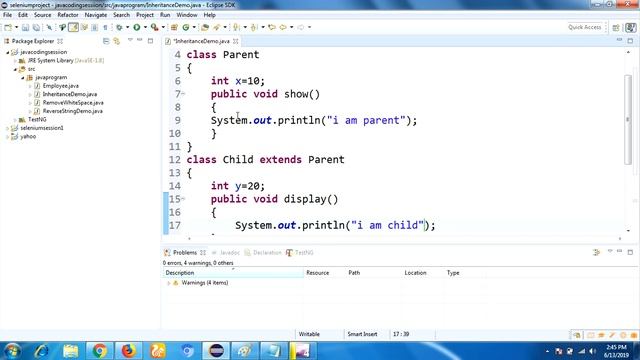Click the Save toolbar icon

coord(25,27)
